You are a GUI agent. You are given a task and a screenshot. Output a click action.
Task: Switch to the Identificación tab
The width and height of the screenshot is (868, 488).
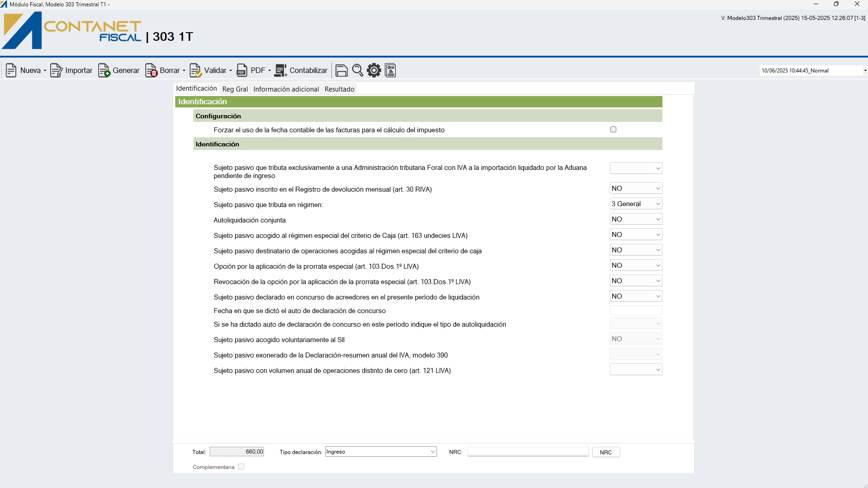click(197, 88)
